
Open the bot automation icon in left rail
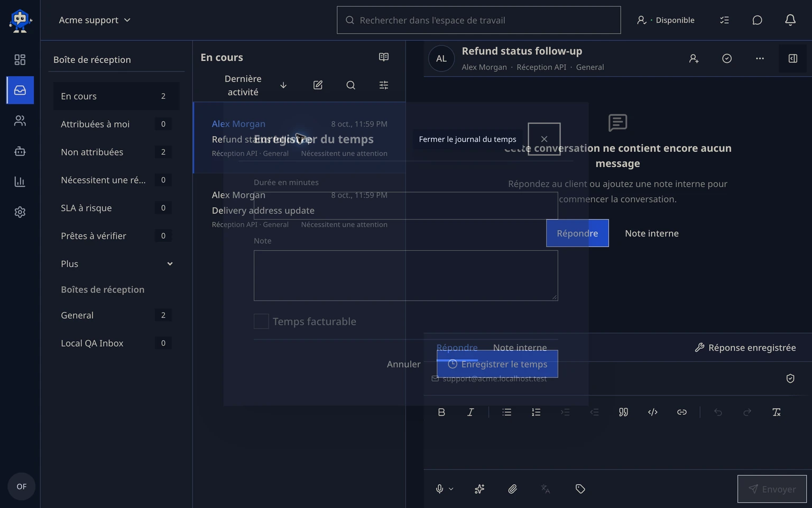point(20,151)
